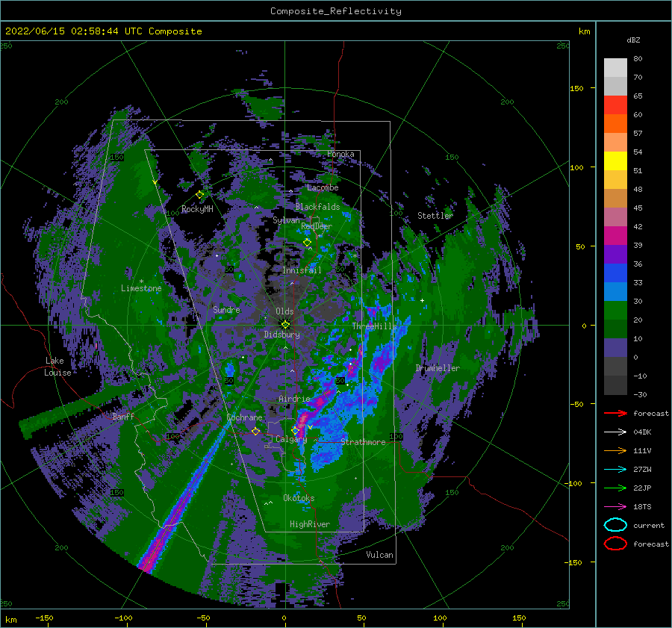Image resolution: width=672 pixels, height=628 pixels.
Task: Click the green 22JP arrow icon
Action: (615, 488)
